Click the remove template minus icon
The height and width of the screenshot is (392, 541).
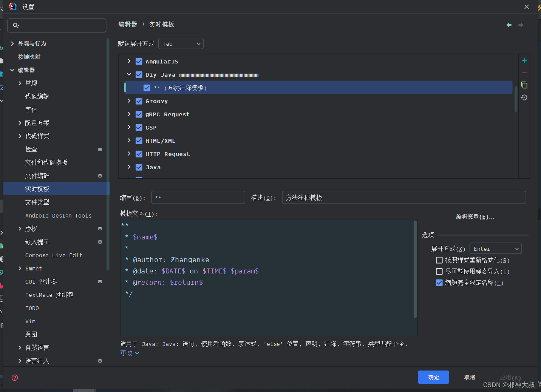click(524, 73)
